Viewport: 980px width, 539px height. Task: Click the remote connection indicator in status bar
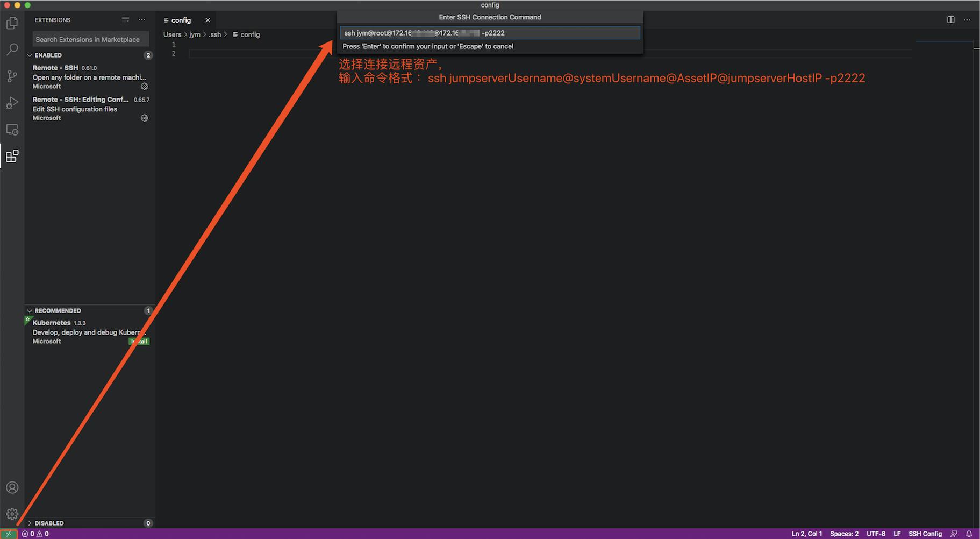[x=8, y=533]
